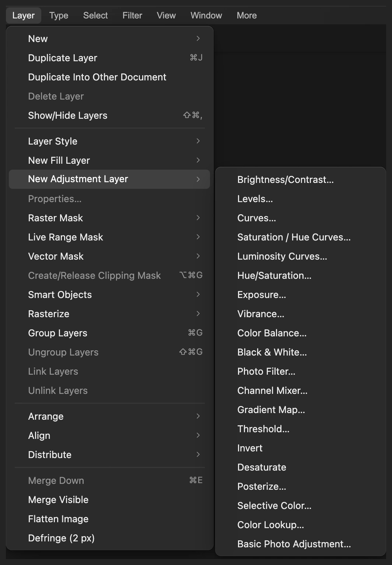Expand the Smart Objects submenu
Image resolution: width=392 pixels, height=565 pixels.
pyautogui.click(x=109, y=295)
